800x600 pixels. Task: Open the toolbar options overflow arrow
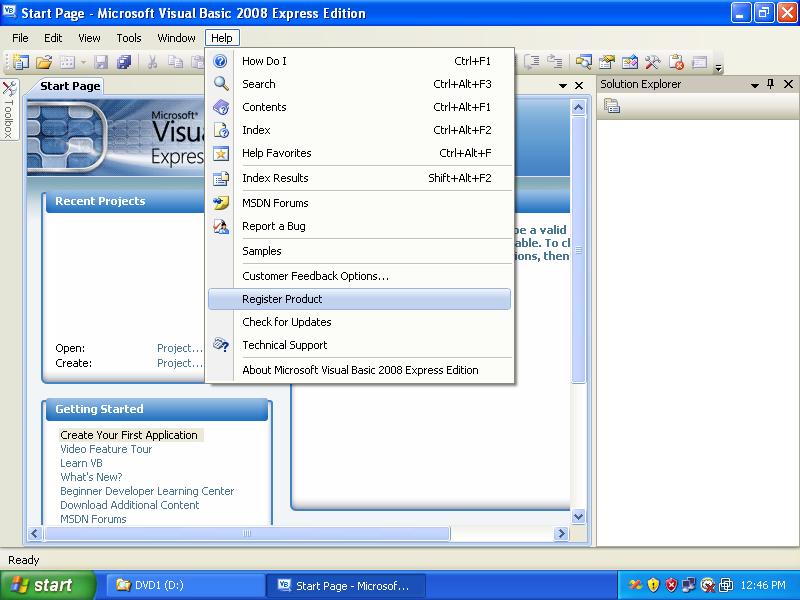(x=718, y=66)
